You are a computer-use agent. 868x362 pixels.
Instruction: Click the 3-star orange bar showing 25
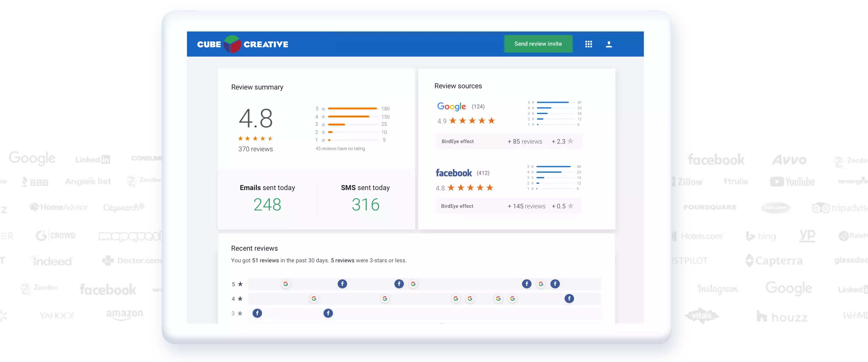click(336, 124)
